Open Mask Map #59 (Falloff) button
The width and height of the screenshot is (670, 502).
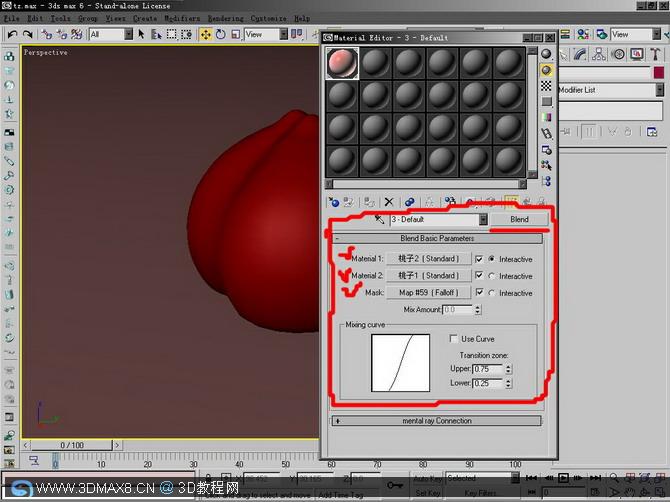pyautogui.click(x=429, y=293)
